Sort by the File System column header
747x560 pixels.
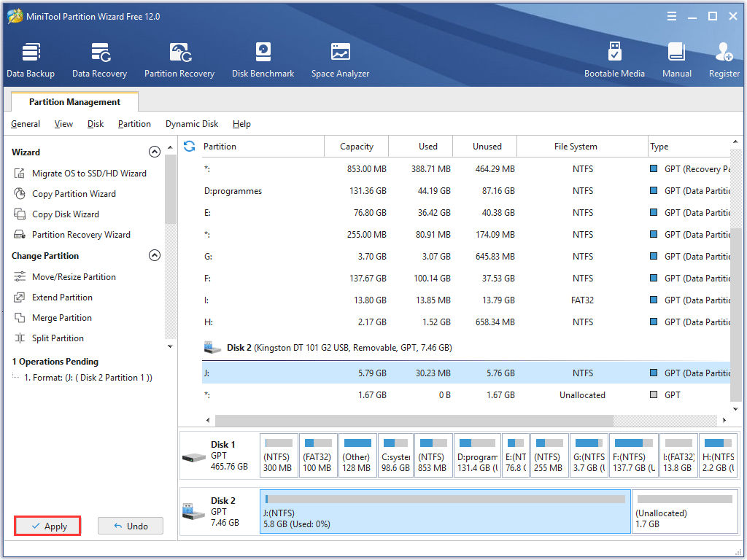[582, 146]
